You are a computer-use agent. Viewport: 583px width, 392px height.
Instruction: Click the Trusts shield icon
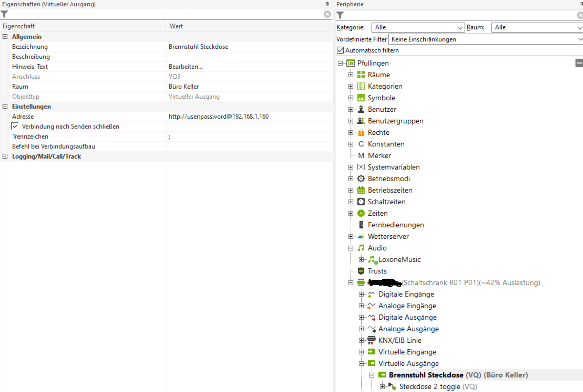pyautogui.click(x=361, y=271)
